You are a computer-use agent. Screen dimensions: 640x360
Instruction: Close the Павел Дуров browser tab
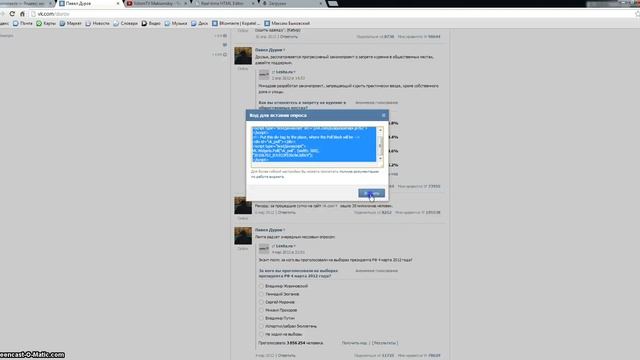(118, 3)
